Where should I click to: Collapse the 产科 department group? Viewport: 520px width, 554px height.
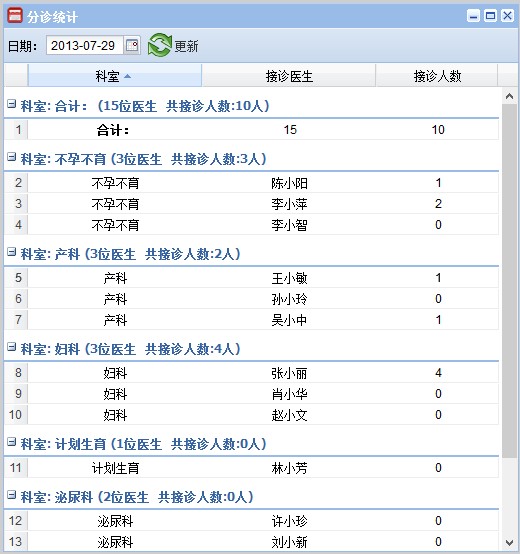click(x=12, y=252)
